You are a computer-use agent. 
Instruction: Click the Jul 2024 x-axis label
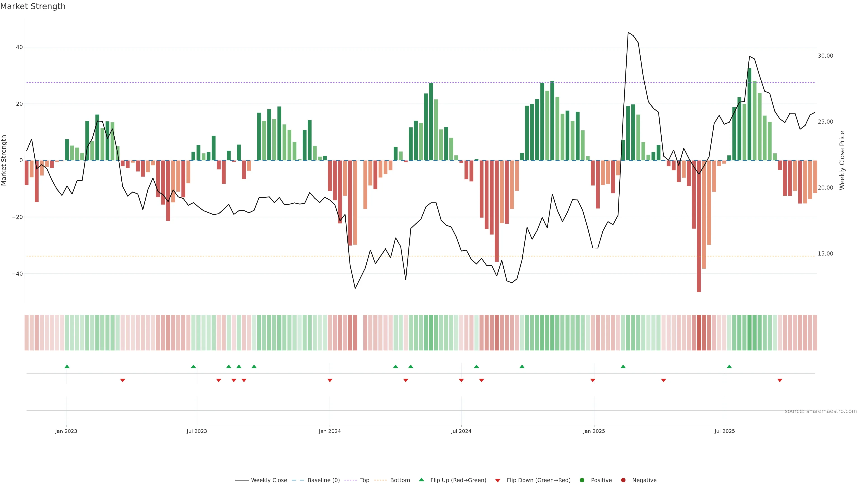461,431
